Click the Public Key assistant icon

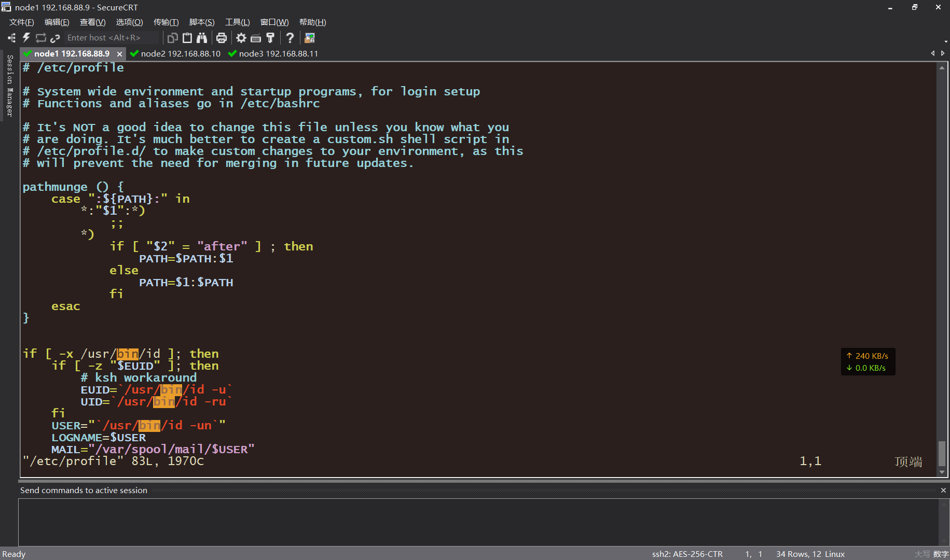point(270,38)
